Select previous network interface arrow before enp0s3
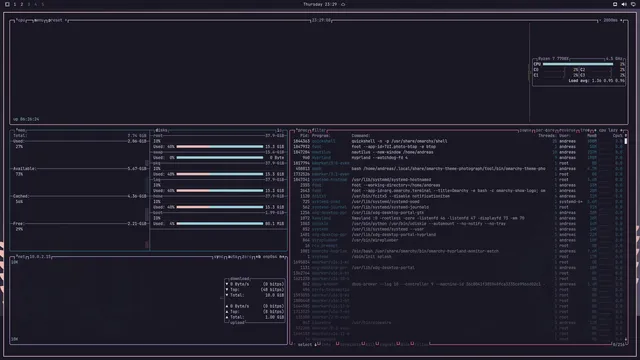Screen dimensions: 640x360 [258, 257]
